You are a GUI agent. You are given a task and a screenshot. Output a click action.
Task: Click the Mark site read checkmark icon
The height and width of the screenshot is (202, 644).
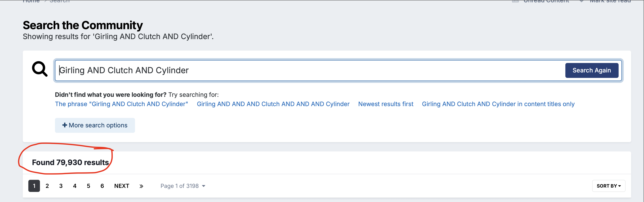click(x=581, y=1)
